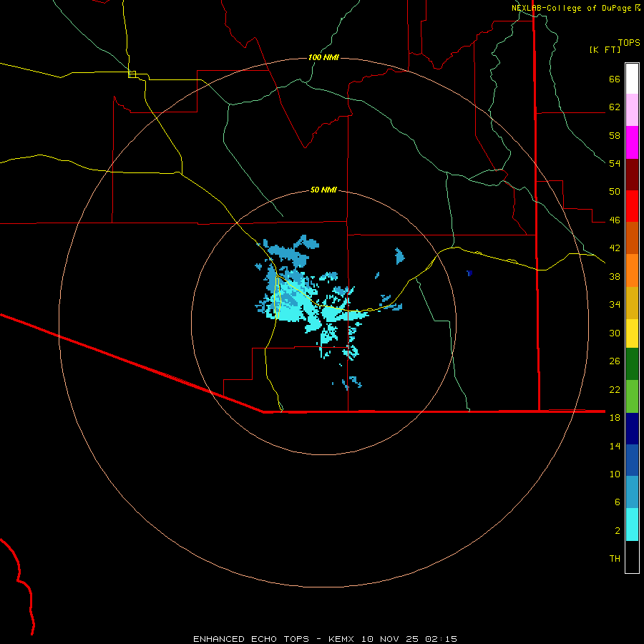
Task: Click the bright red legend swatch
Action: tap(632, 206)
